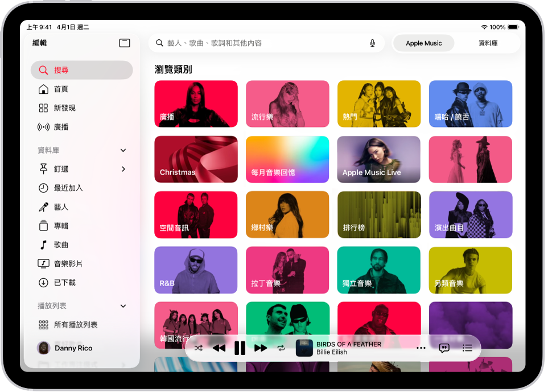Click the music video icon for 音樂影片
Viewport: 548px width, 392px height.
point(43,263)
